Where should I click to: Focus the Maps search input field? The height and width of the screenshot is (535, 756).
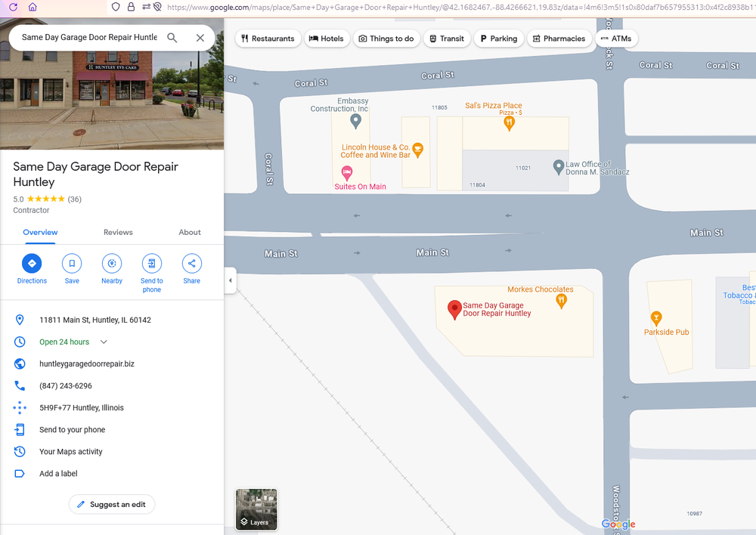[90, 37]
